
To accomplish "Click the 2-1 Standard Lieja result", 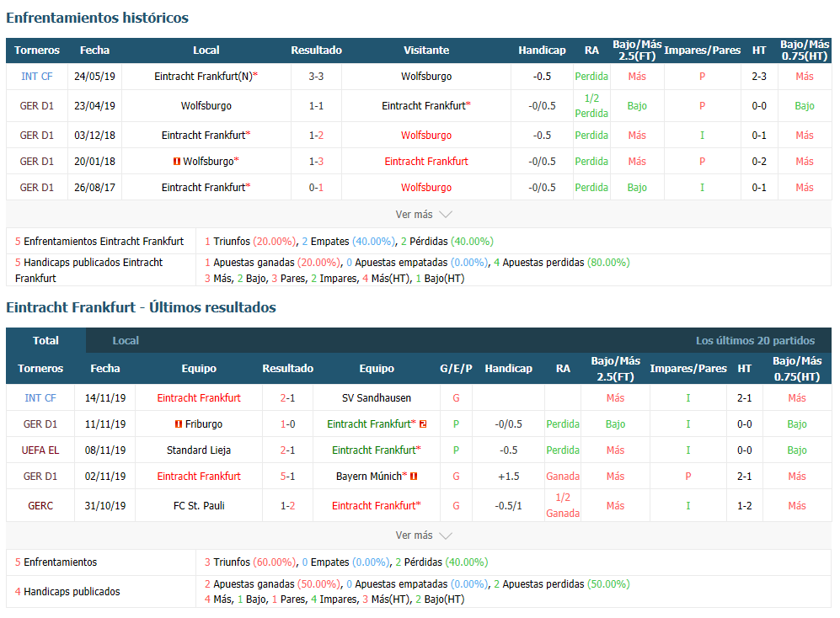I will [287, 450].
